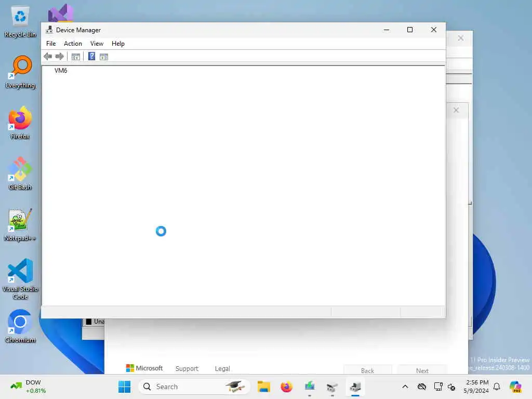Click the setup tool icon left of Device Manager in taskbar
532x399 pixels.
click(x=332, y=387)
